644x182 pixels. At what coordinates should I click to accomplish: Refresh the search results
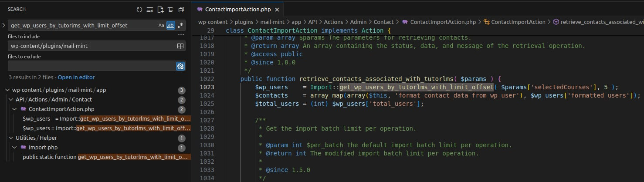pyautogui.click(x=139, y=9)
